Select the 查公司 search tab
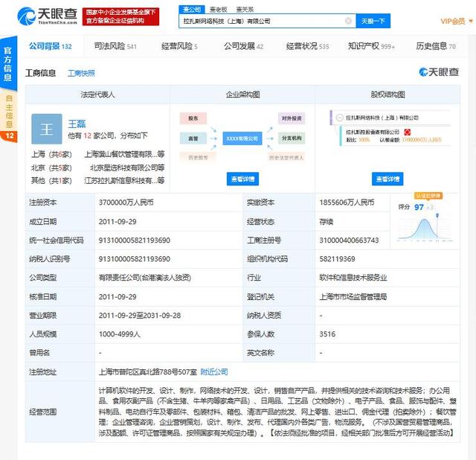Screen dimensions: 476x460 pos(191,10)
